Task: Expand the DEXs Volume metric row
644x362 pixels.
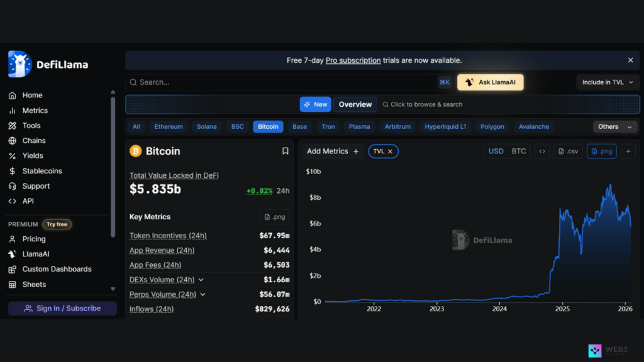Action: tap(201, 280)
